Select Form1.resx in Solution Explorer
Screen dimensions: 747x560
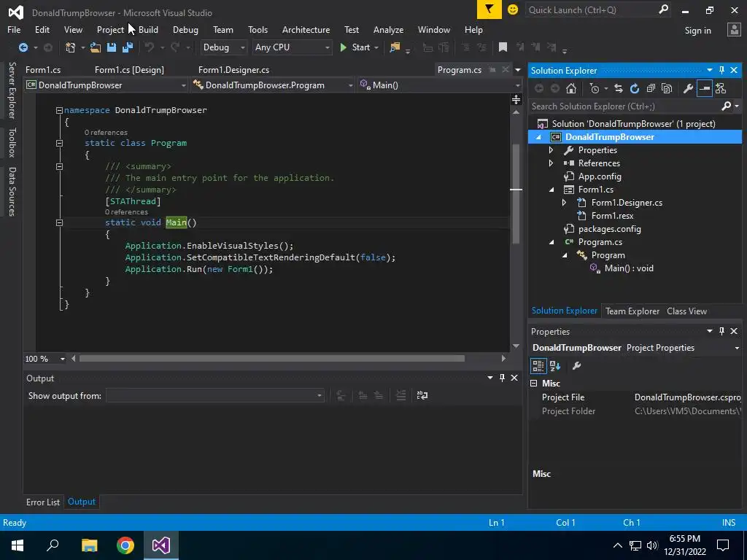612,216
